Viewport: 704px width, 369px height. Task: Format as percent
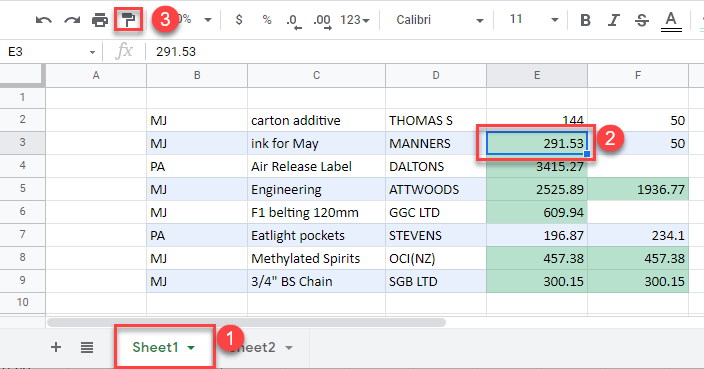267,20
